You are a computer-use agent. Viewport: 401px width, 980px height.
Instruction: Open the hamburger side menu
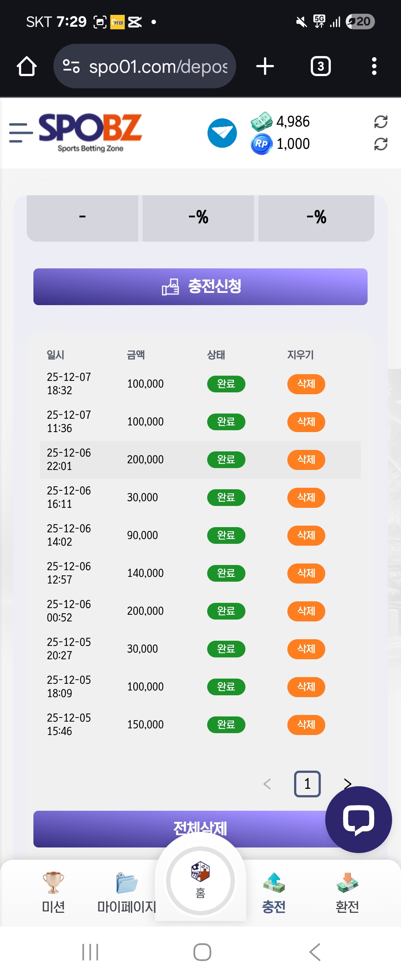(x=20, y=133)
